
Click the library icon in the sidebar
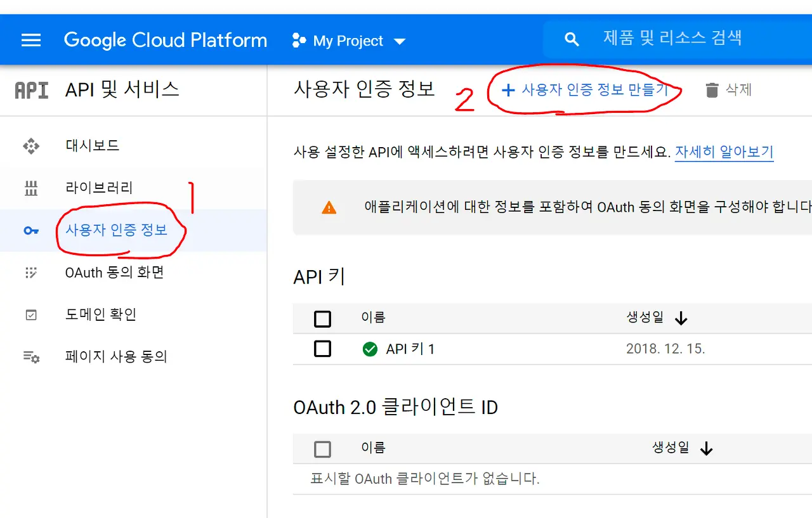pos(31,188)
